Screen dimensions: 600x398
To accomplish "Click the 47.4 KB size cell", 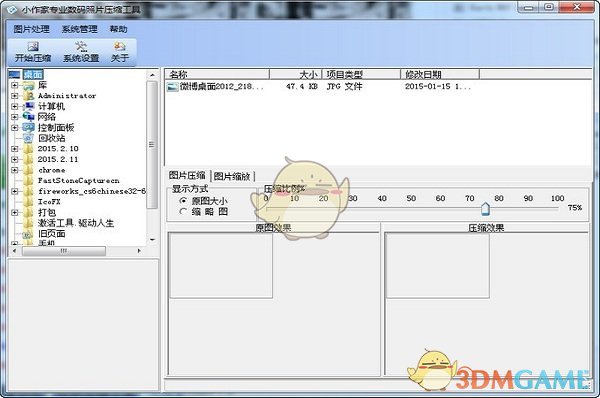I will tap(302, 87).
